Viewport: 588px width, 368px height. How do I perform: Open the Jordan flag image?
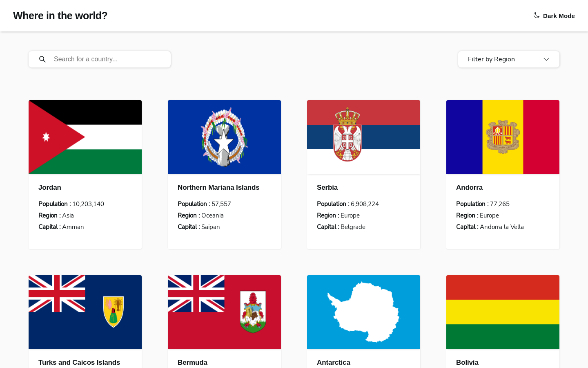(x=85, y=137)
